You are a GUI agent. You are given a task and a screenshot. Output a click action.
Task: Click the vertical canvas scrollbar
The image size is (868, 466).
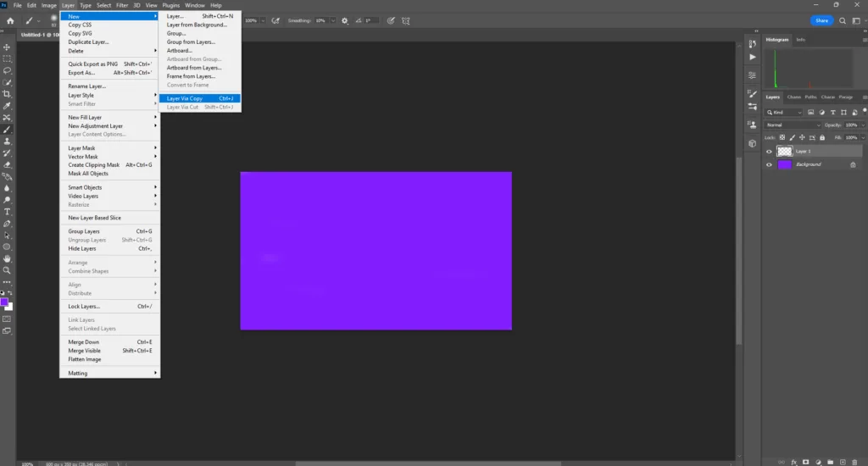(x=738, y=251)
